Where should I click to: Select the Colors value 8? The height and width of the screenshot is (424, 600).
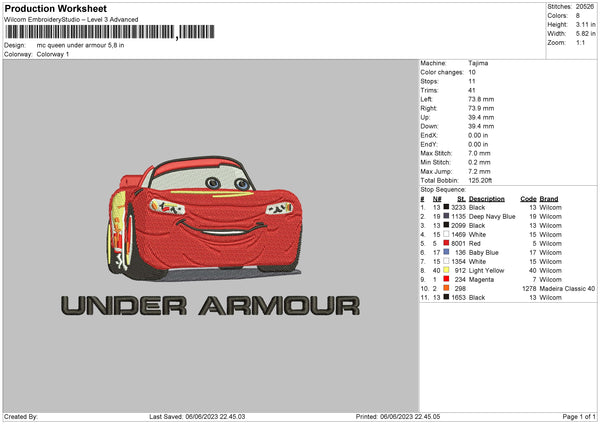578,16
